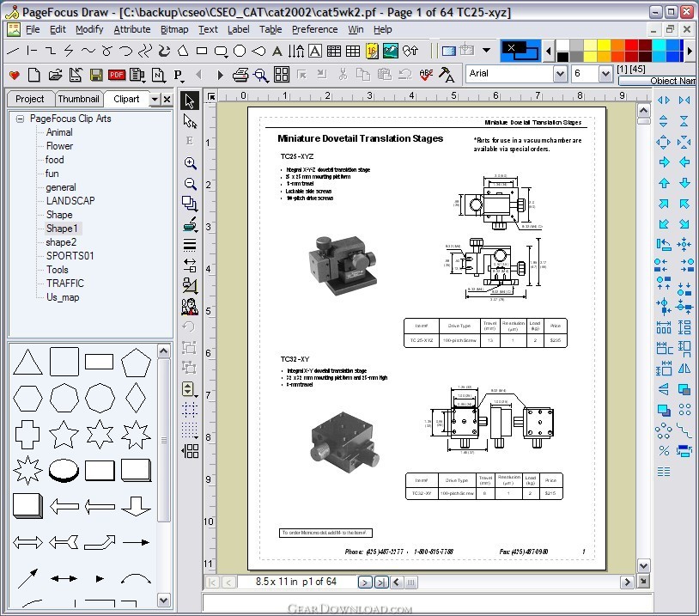Open a file with the folder icon
This screenshot has width=699, height=616.
(55, 75)
